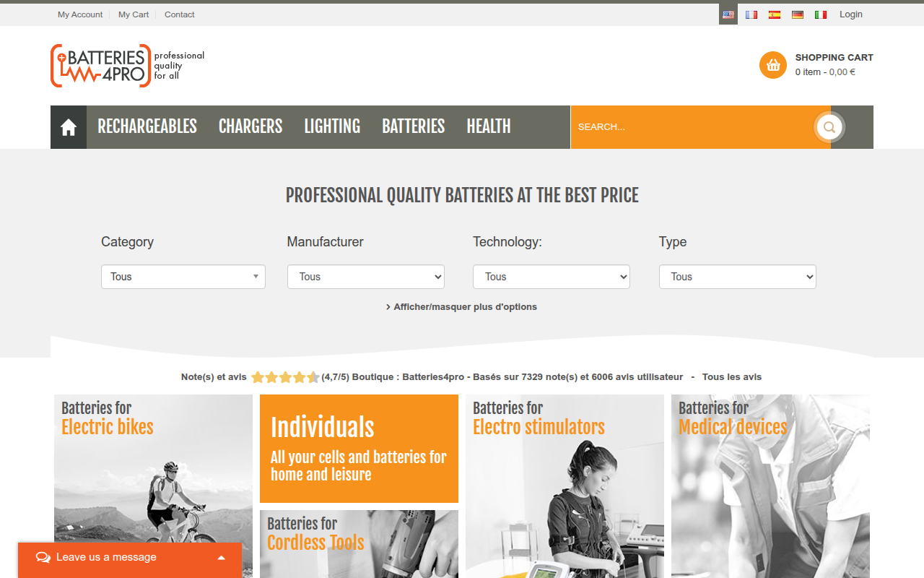Open Batteries for Electric bikes tile

pyautogui.click(x=153, y=486)
